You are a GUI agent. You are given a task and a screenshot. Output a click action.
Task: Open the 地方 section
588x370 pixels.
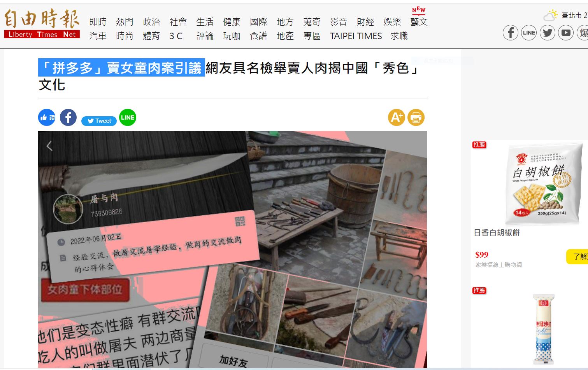click(x=285, y=22)
